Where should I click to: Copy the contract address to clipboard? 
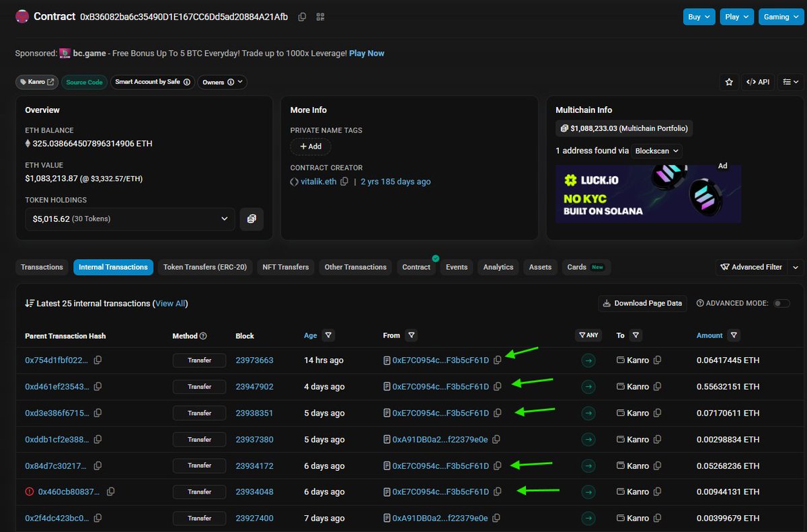point(302,17)
